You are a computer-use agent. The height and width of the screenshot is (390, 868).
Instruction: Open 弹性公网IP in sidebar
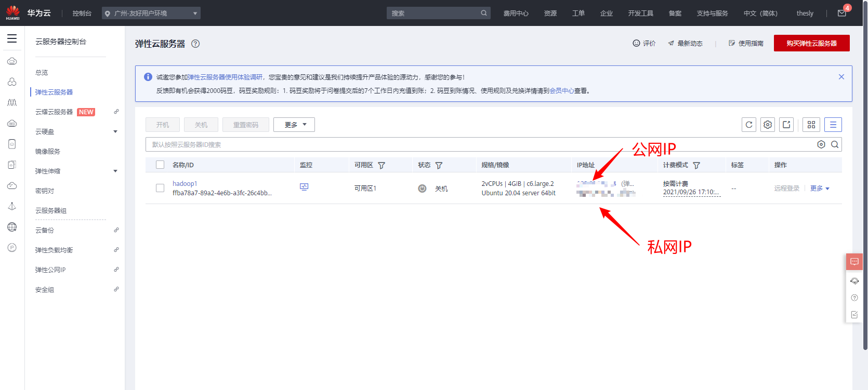50,270
